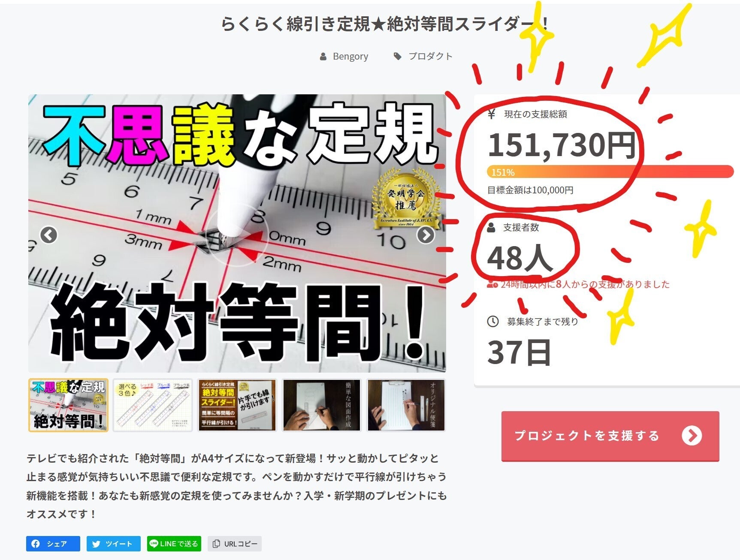Select the three-color rulers thumbnail
The width and height of the screenshot is (740, 560).
click(x=153, y=405)
